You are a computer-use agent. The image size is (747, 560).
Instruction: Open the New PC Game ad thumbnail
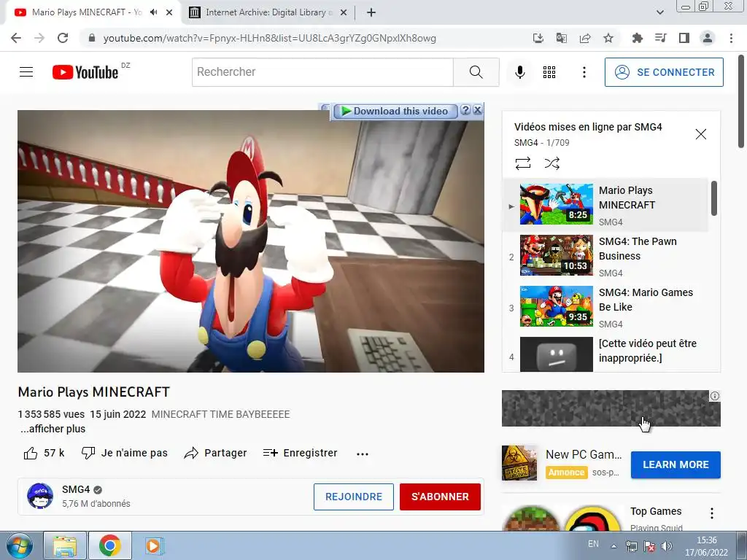tap(519, 463)
